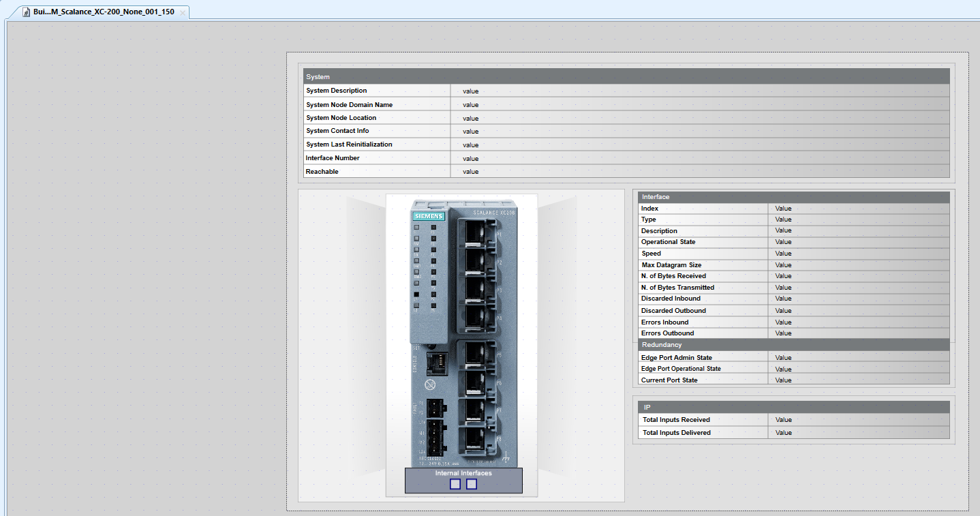980x516 pixels.
Task: Click the SIEMENS logo on the switch
Action: (429, 215)
